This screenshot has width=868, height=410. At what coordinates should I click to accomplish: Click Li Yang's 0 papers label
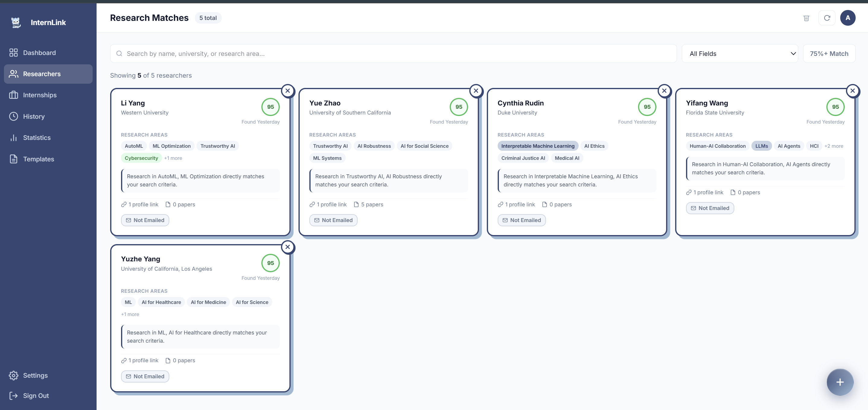180,205
